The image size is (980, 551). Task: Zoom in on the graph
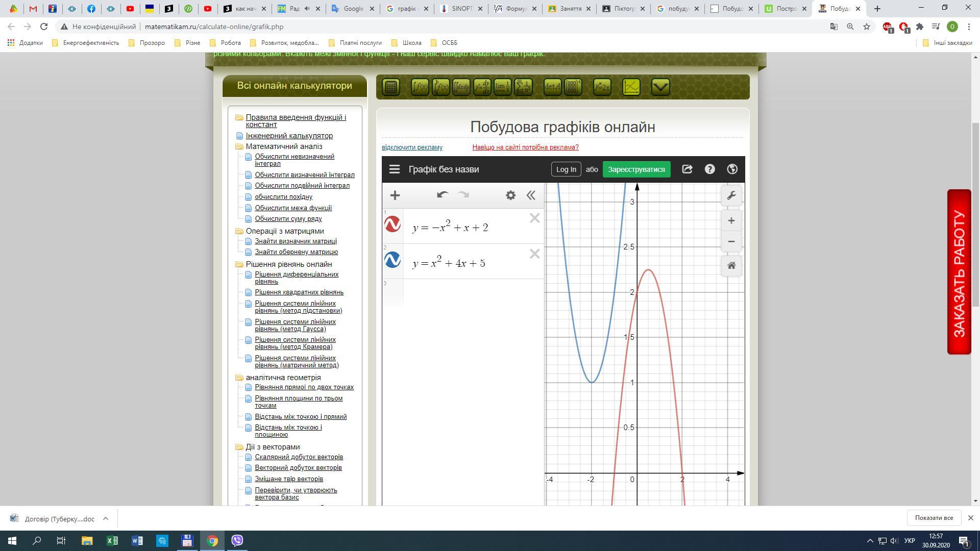coord(731,221)
